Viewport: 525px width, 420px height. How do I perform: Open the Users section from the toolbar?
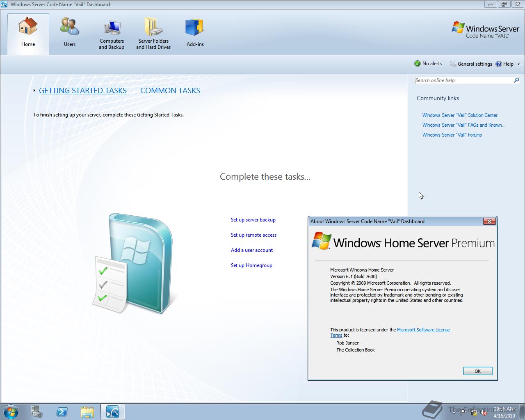[69, 33]
